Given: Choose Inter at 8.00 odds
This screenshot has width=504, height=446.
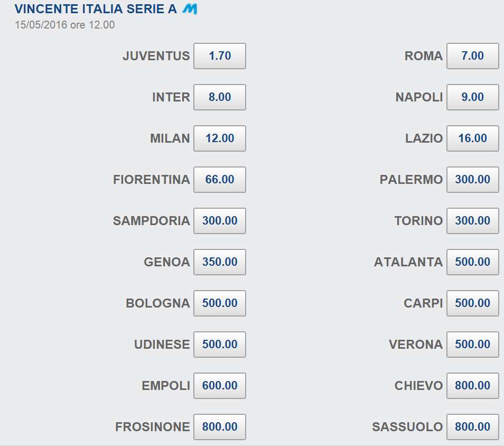Looking at the screenshot, I should [220, 97].
